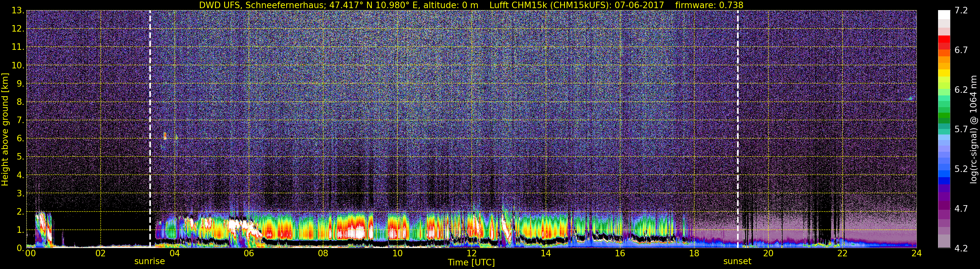980x269 pixels.
Task: Click the colorbar value '5.7'
Action: 961,130
